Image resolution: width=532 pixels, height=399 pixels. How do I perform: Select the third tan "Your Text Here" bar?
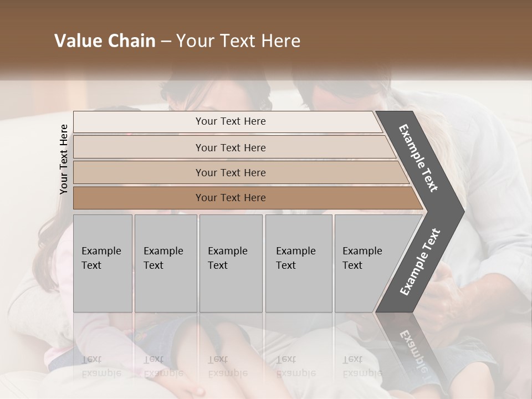point(231,172)
